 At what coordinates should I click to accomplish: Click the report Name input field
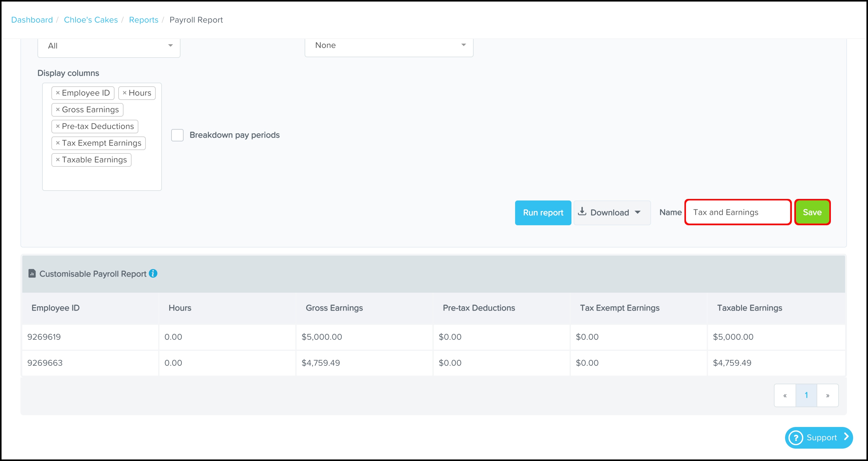point(737,212)
